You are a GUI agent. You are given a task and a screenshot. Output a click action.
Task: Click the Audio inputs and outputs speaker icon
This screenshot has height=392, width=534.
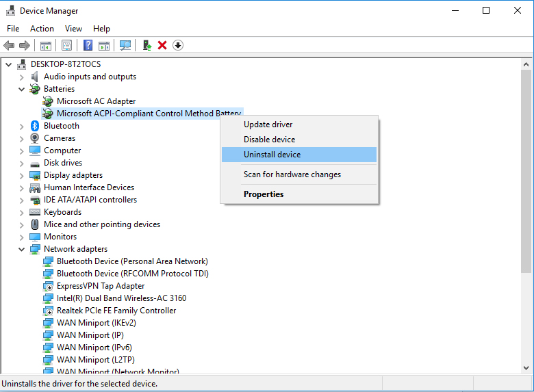pos(34,77)
